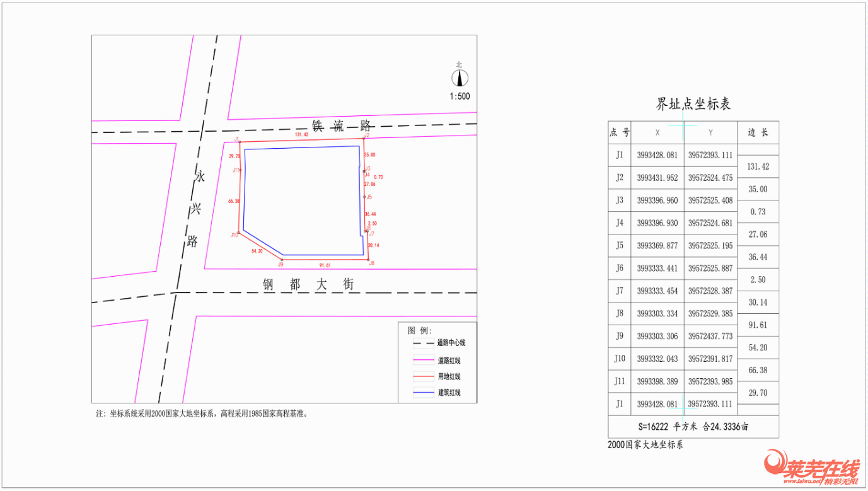This screenshot has height=491, width=868.
Task: Select the J10 row label in table
Action: point(620,359)
